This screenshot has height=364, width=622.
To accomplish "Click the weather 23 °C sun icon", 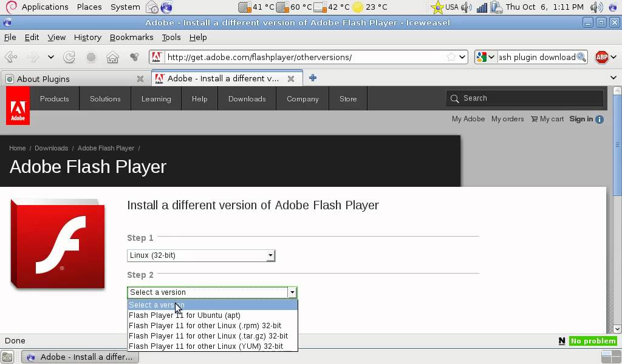I will tap(358, 7).
